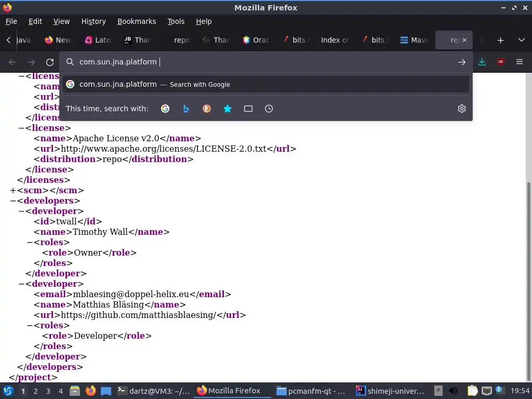
Task: Open the update notifier tray icon
Action: pyautogui.click(x=499, y=390)
